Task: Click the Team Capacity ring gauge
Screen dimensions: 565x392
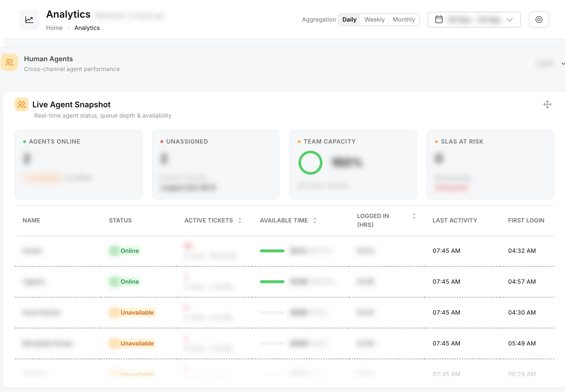Action: click(310, 163)
